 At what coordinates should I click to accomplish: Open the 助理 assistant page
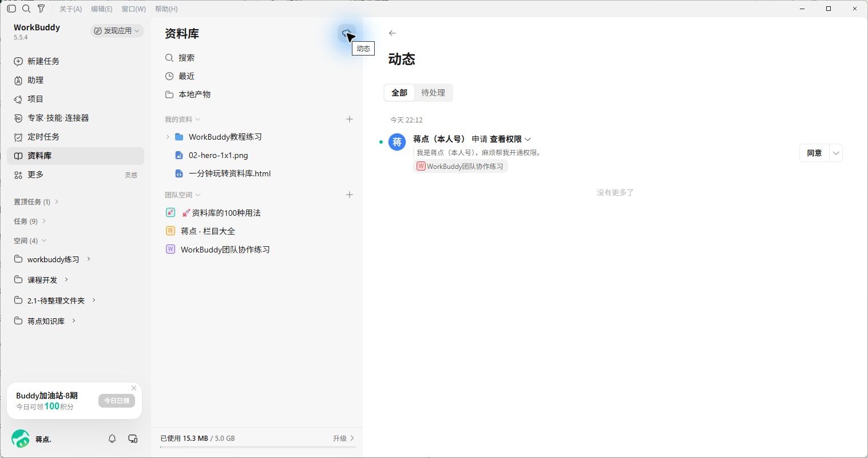[76, 80]
